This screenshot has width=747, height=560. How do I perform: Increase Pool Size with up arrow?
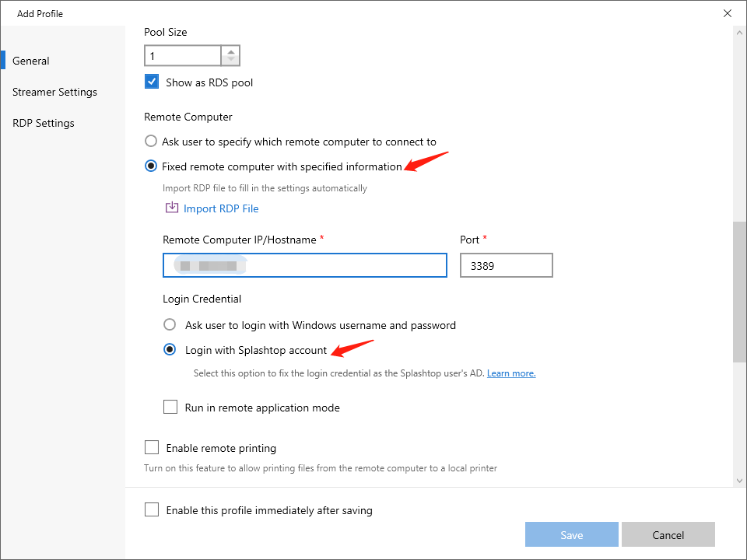(230, 51)
